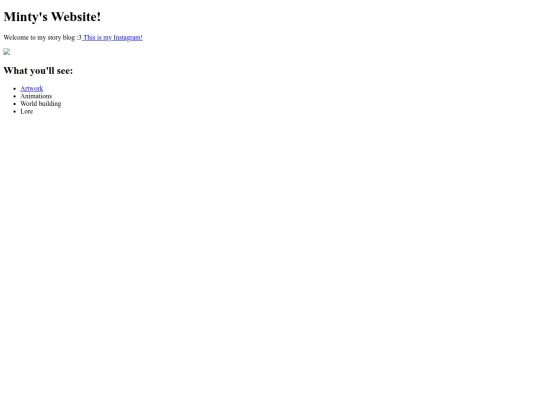Click the ':3' emoticon in the welcome line
The width and height of the screenshot is (540, 405).
pyautogui.click(x=79, y=38)
